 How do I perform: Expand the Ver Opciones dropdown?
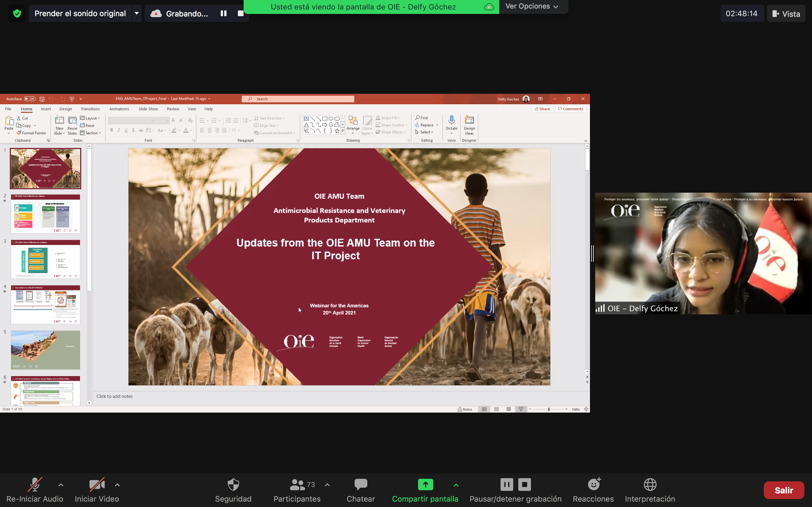pyautogui.click(x=532, y=6)
